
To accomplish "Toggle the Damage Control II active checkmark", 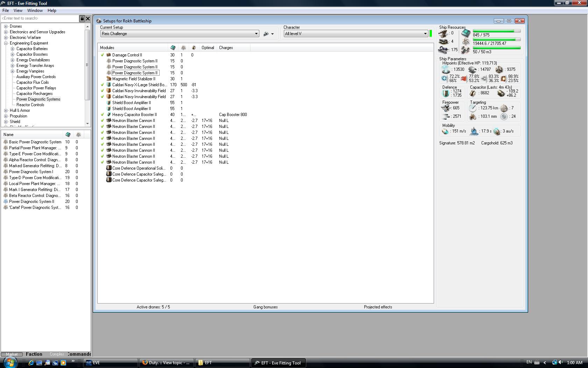I will click(102, 55).
